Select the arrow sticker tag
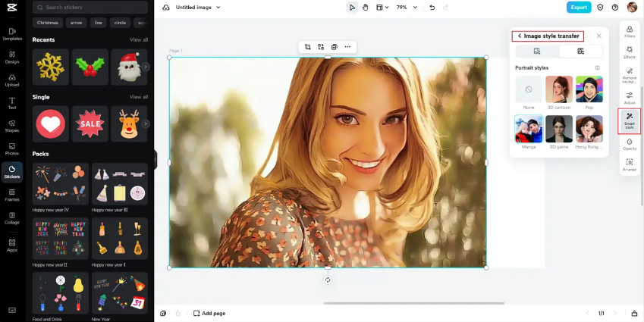This screenshot has height=322, width=644. pos(76,23)
